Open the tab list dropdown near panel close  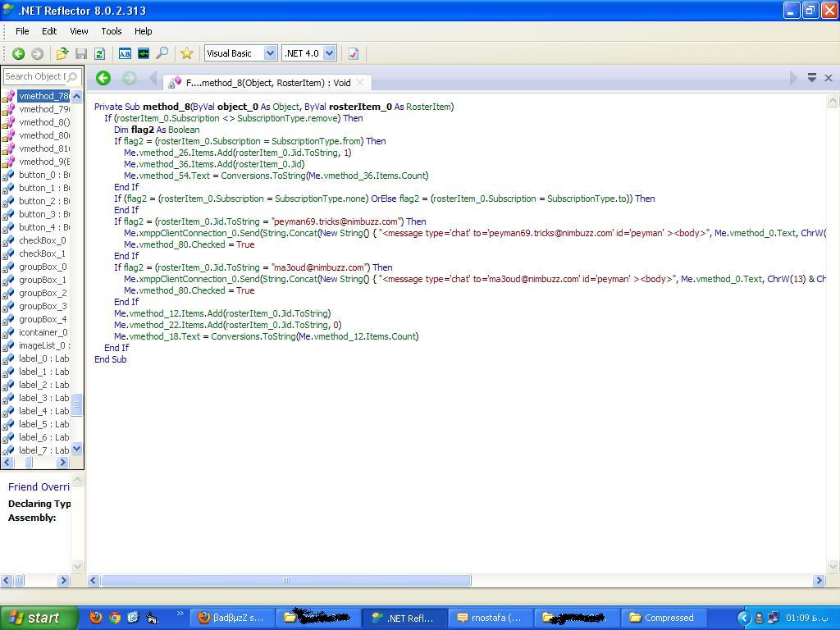(x=812, y=78)
